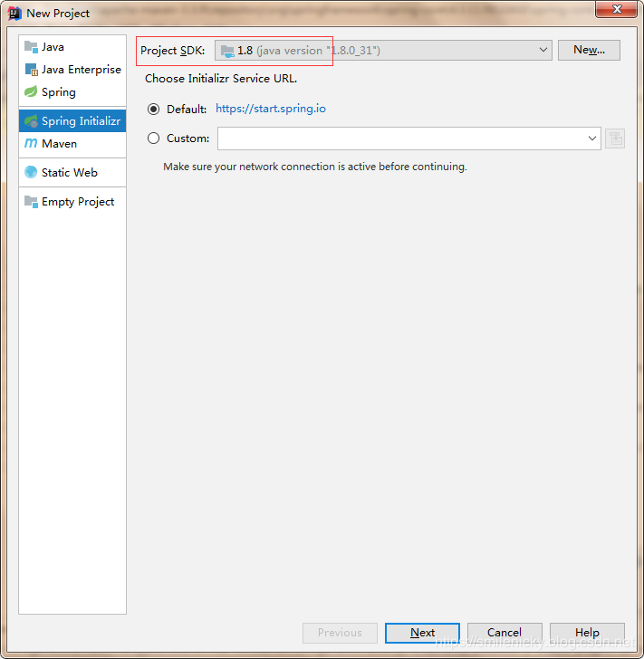Choose the Spring project type
Viewport: 644px width, 659px height.
coord(72,92)
